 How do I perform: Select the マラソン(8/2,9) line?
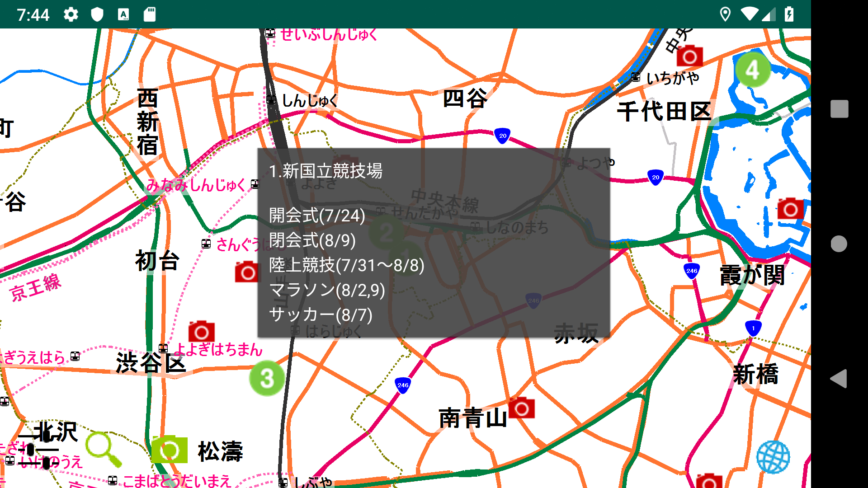(327, 290)
